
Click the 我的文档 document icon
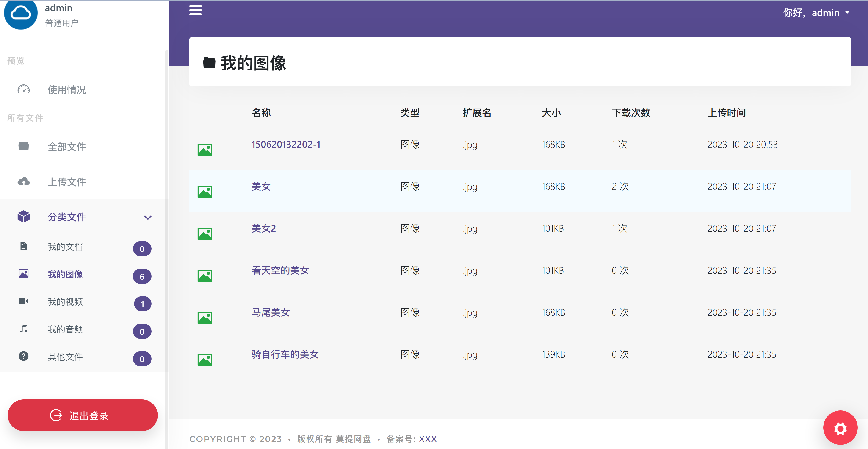click(x=24, y=246)
